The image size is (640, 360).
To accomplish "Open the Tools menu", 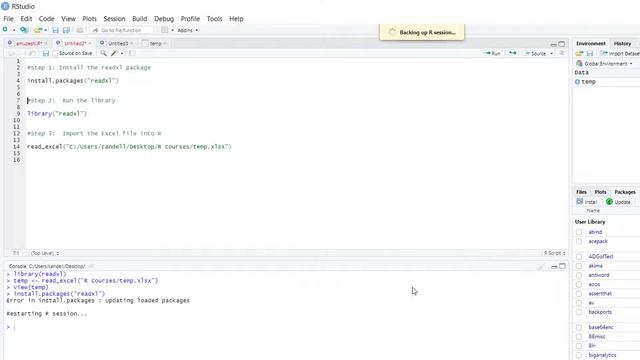I will coord(214,19).
